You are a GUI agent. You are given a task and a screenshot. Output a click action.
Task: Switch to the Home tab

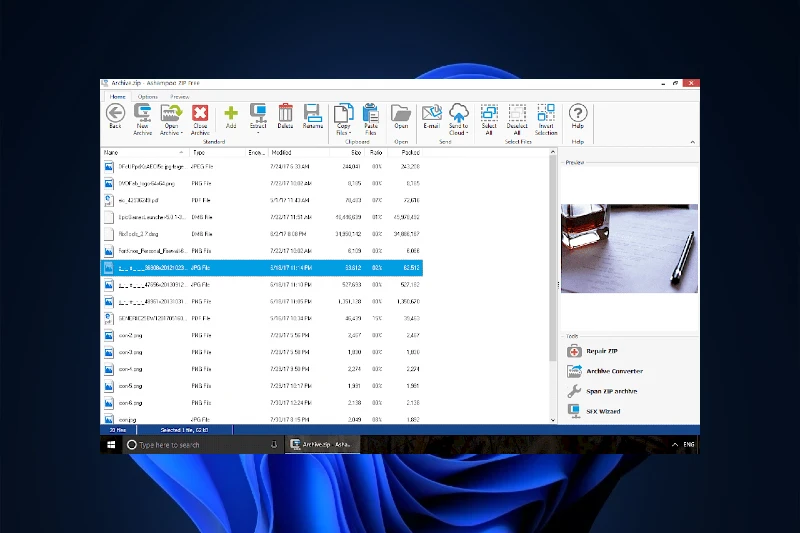[117, 96]
